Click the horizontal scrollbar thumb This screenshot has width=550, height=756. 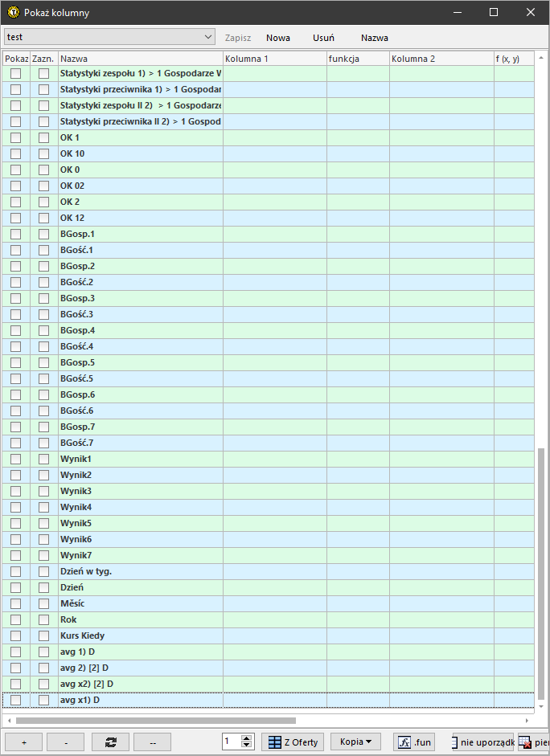point(153,721)
